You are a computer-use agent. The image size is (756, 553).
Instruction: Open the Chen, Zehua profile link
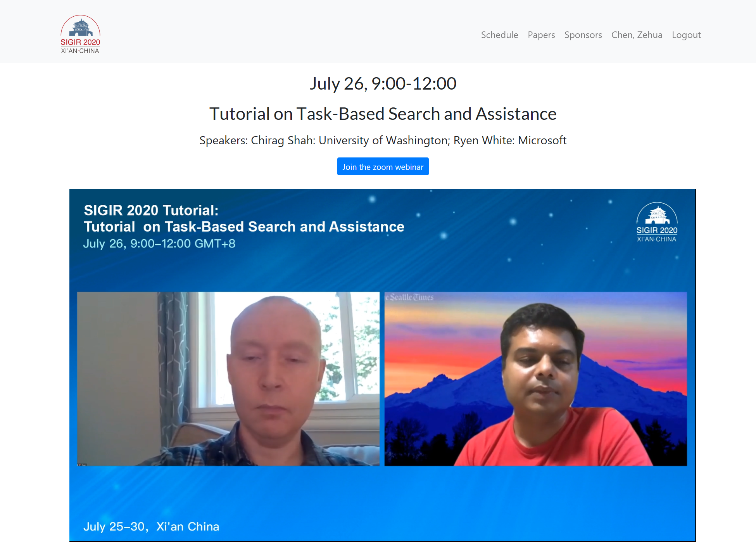637,35
